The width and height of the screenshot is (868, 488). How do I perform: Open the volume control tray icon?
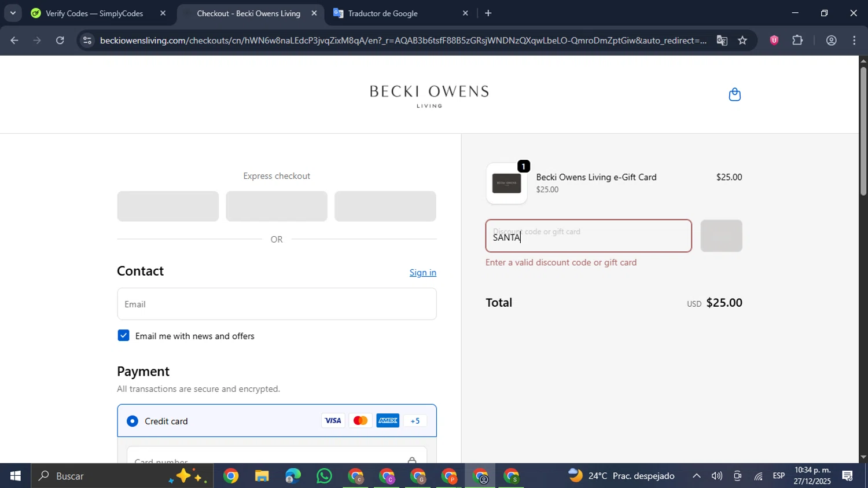pos(717,476)
